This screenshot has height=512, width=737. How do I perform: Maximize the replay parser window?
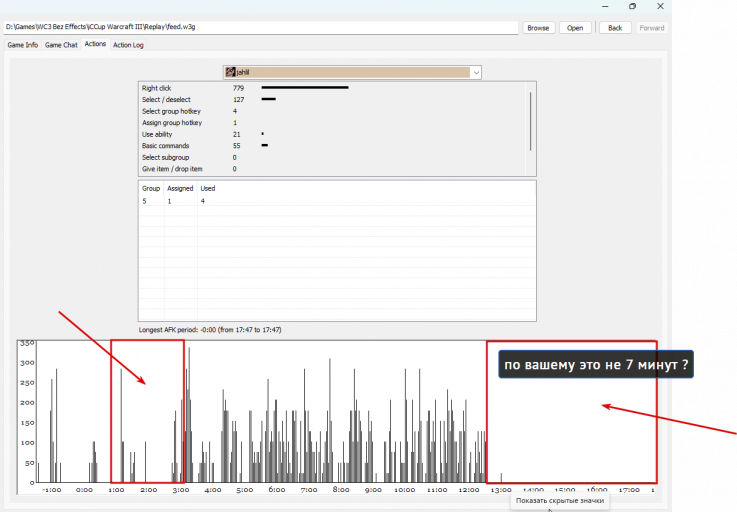point(632,6)
